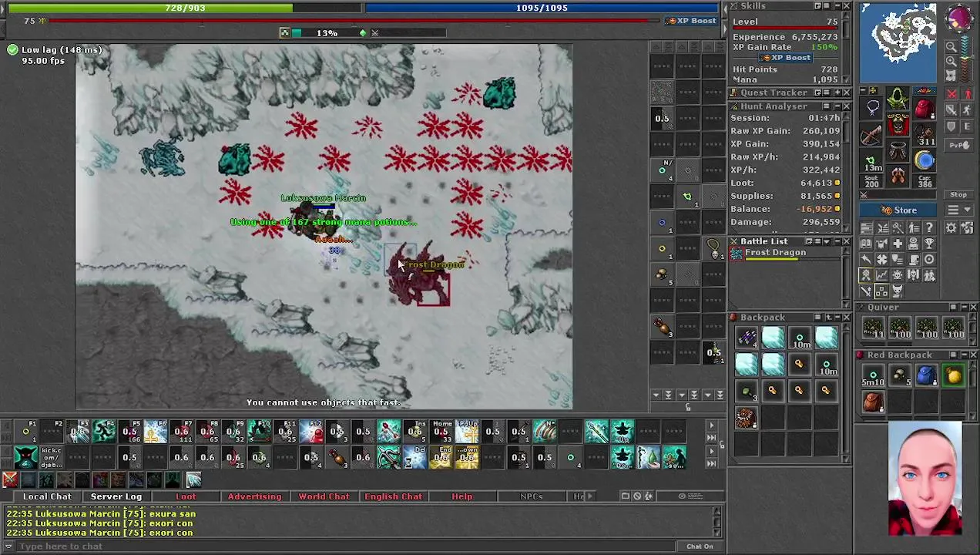The image size is (980, 555).
Task: Click the blue mana bar showing 1095/1095
Action: 542,8
